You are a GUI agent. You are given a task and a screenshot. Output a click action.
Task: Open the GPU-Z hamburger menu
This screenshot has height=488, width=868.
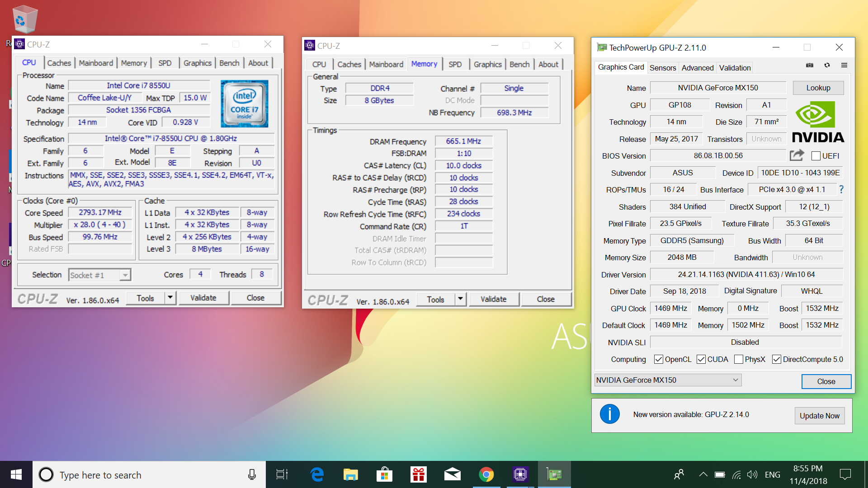(844, 66)
